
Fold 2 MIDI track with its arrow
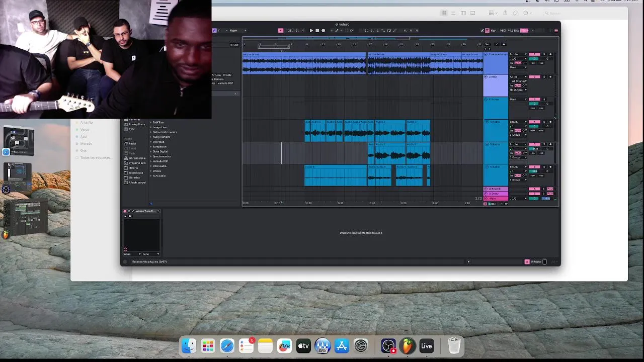click(x=486, y=77)
